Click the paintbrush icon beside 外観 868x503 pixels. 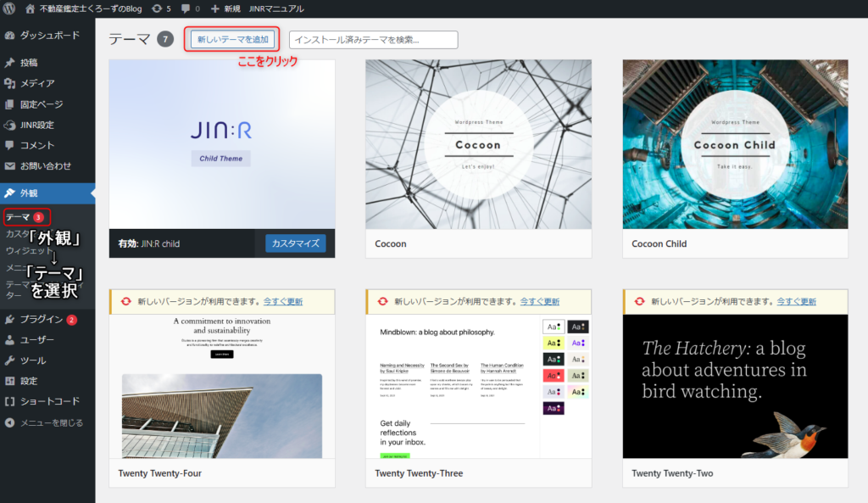coord(9,193)
